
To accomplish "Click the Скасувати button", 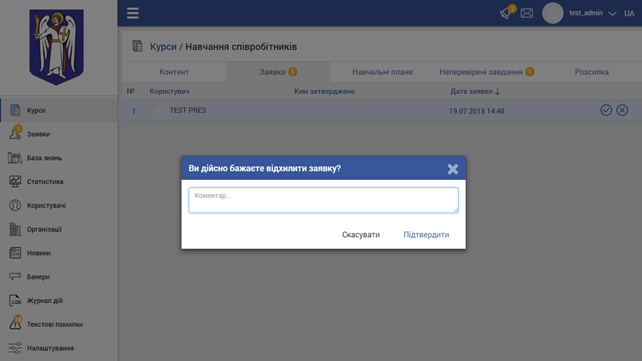I will point(361,235).
